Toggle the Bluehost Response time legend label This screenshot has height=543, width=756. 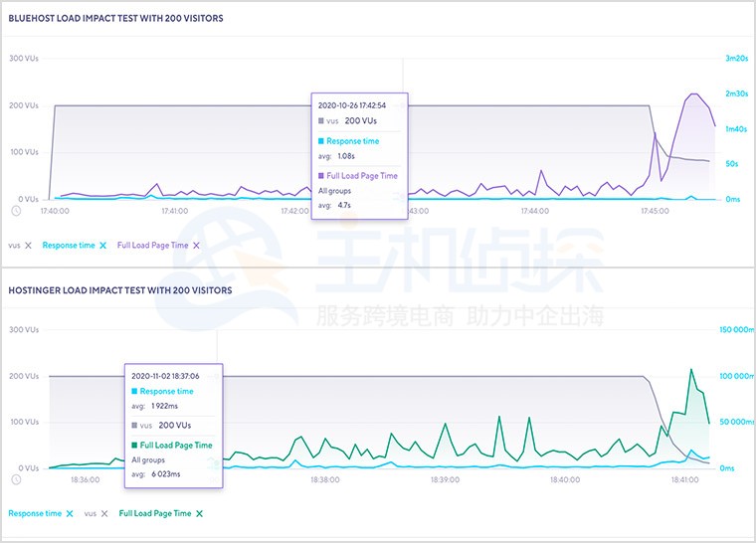click(68, 245)
